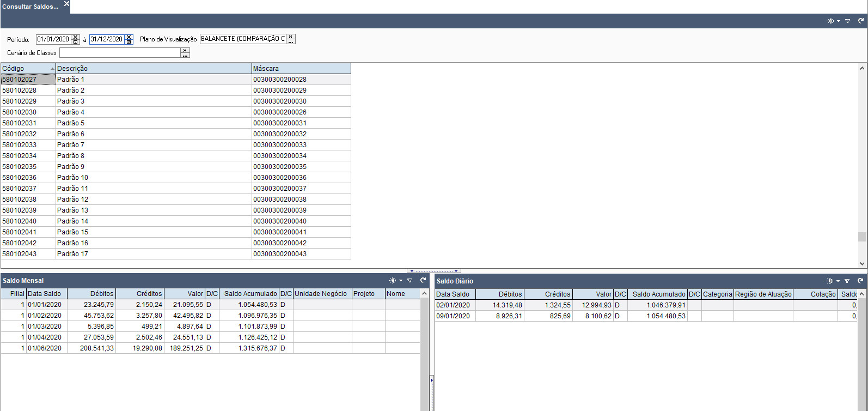This screenshot has width=868, height=411.
Task: Click the view options icon in Saldo Mensal
Action: (x=393, y=281)
